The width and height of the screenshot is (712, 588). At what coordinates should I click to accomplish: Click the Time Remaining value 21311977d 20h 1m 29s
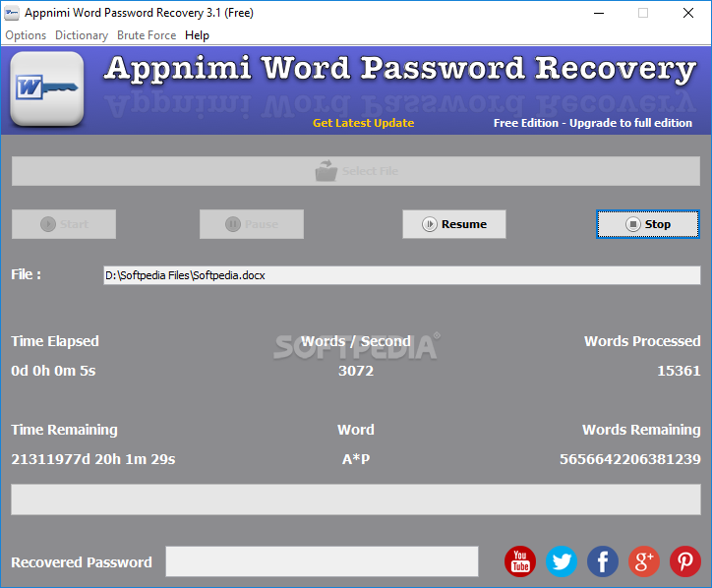[x=93, y=459]
